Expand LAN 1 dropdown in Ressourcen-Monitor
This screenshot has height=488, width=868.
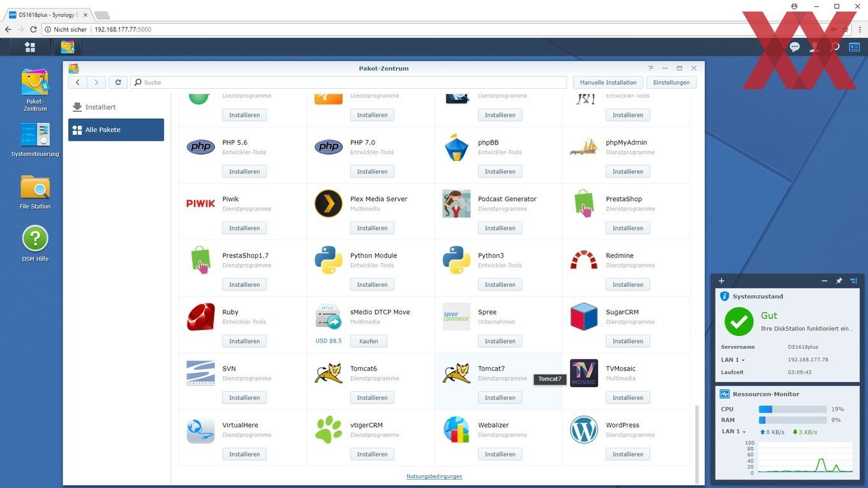(x=734, y=432)
